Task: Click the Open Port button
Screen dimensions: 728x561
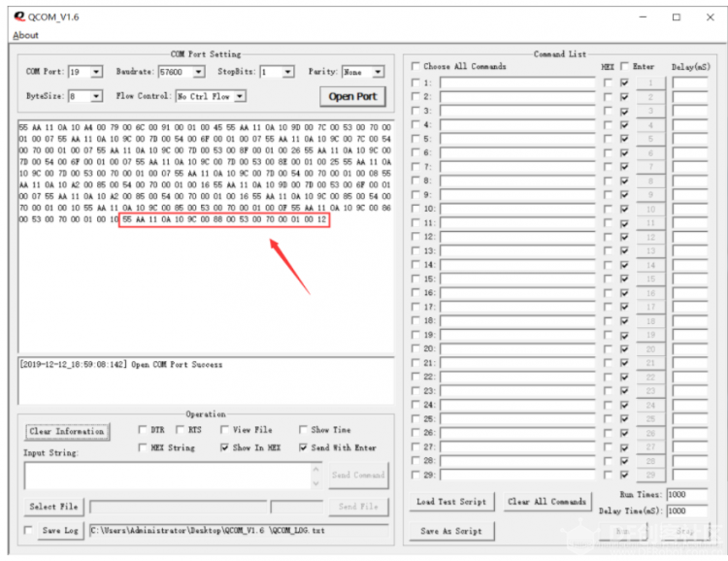Action: [353, 97]
